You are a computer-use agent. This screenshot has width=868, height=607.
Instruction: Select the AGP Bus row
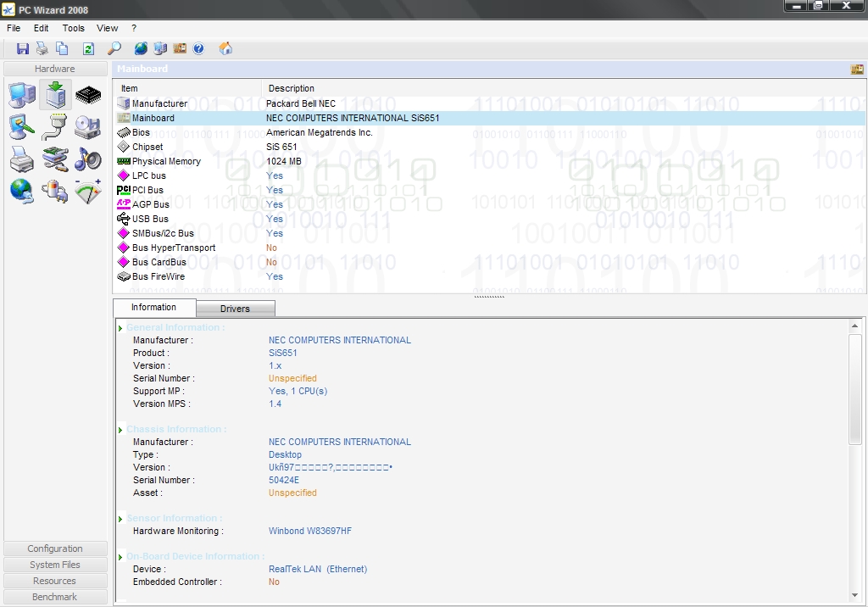coord(490,204)
